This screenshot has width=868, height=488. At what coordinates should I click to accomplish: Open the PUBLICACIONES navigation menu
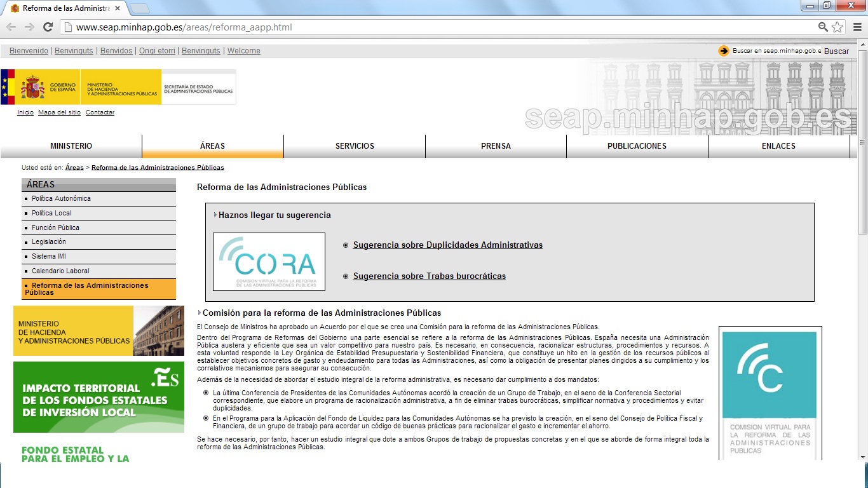637,146
